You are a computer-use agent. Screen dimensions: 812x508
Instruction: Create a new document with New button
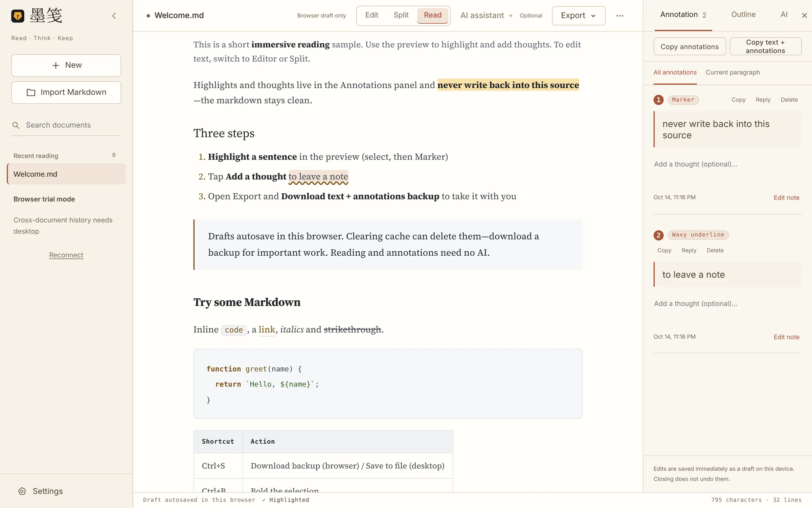tap(66, 65)
